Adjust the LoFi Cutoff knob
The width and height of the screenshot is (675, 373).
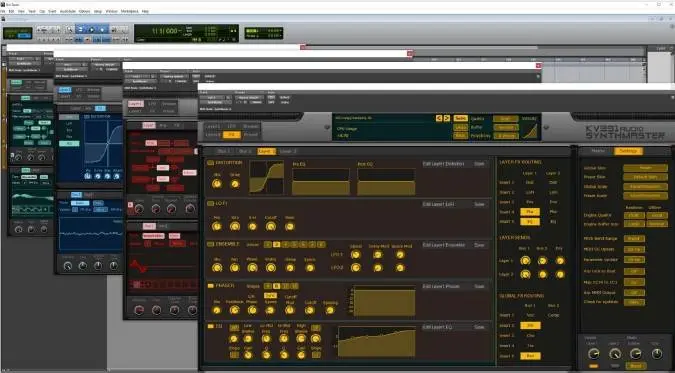(270, 226)
